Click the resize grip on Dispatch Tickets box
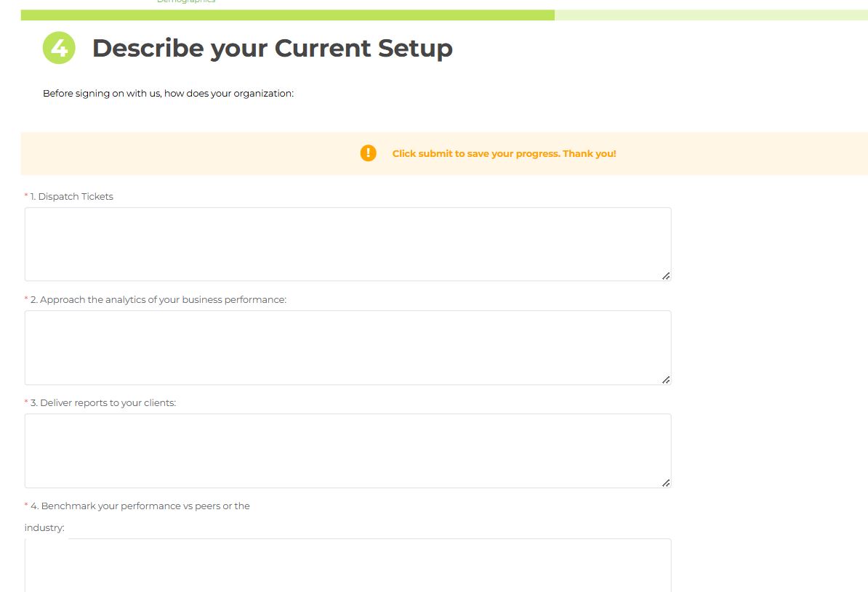This screenshot has width=868, height=592. click(x=666, y=275)
